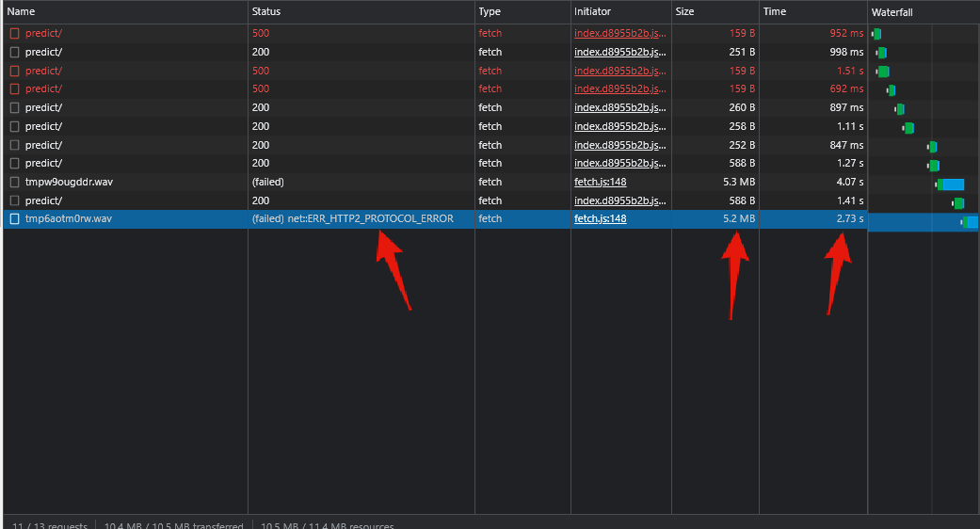Select the predict/ name in the 1.51 s row
Screen dimensions: 980x529
tap(43, 72)
